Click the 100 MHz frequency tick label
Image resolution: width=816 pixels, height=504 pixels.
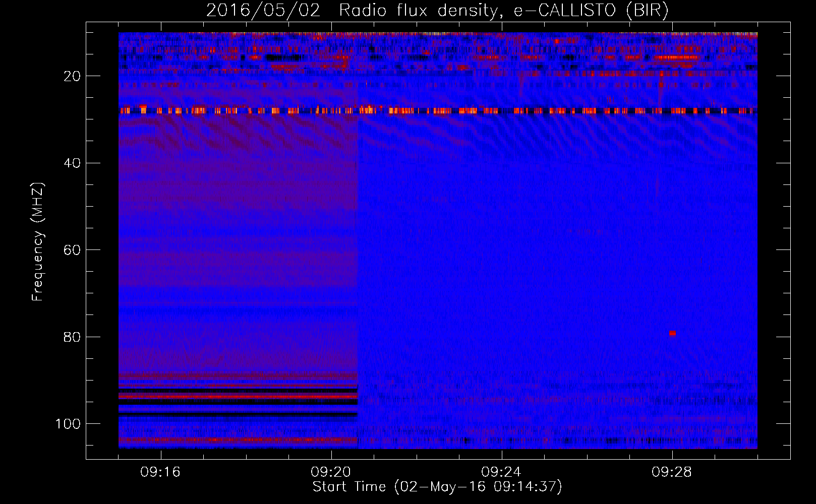coord(68,424)
